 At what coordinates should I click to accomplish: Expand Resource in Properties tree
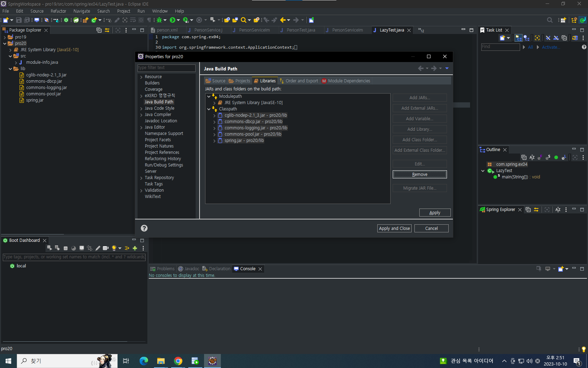(141, 77)
